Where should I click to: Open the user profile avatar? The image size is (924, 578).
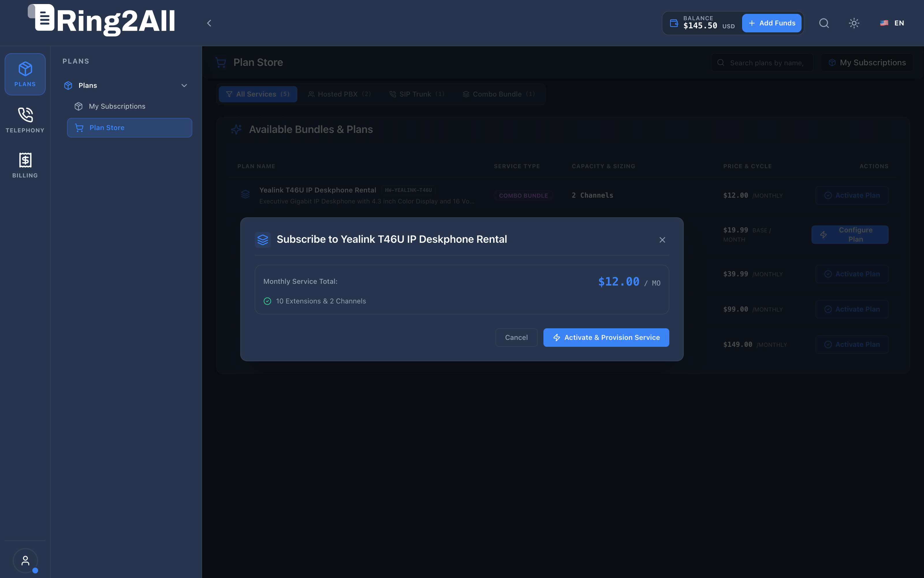coord(25,561)
